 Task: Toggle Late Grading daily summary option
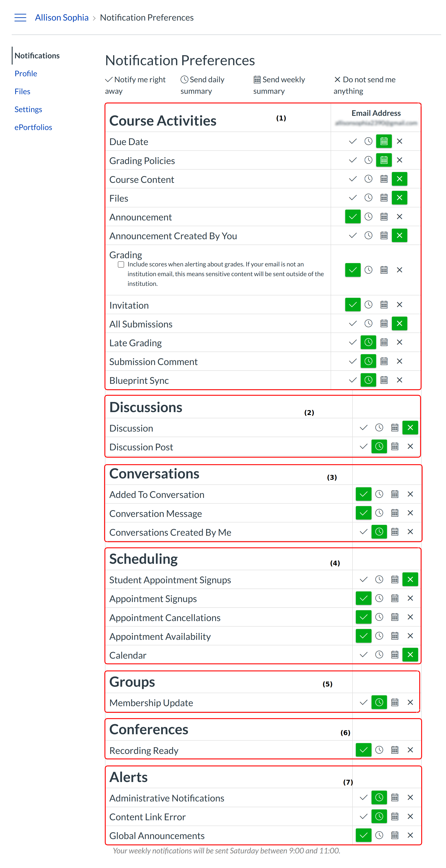point(368,342)
